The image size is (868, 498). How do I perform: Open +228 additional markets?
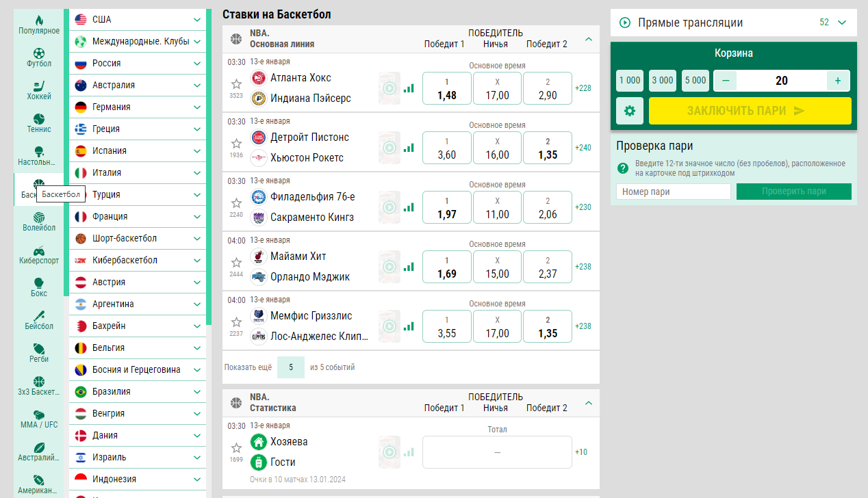583,88
